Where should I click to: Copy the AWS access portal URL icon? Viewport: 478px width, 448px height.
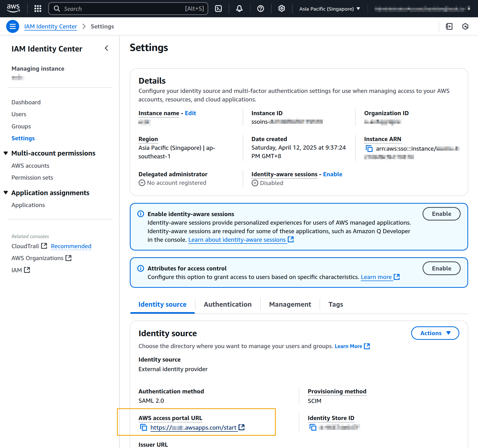[x=144, y=427]
